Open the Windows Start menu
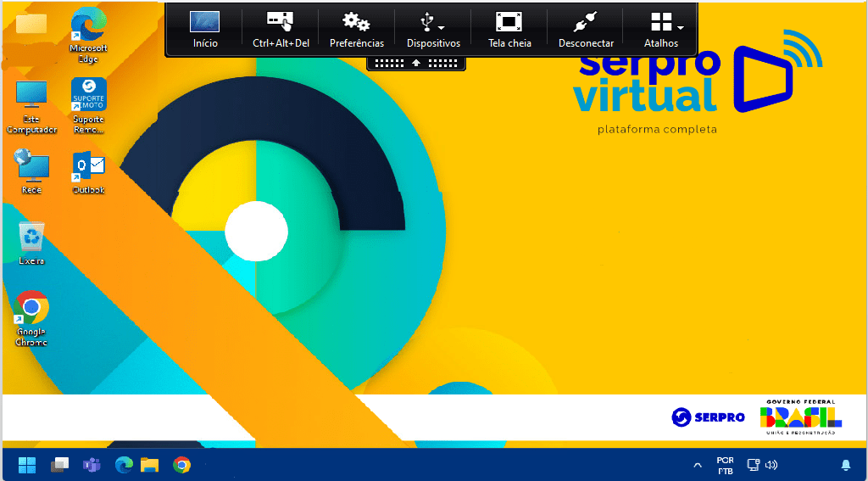This screenshot has height=481, width=868. (27, 464)
